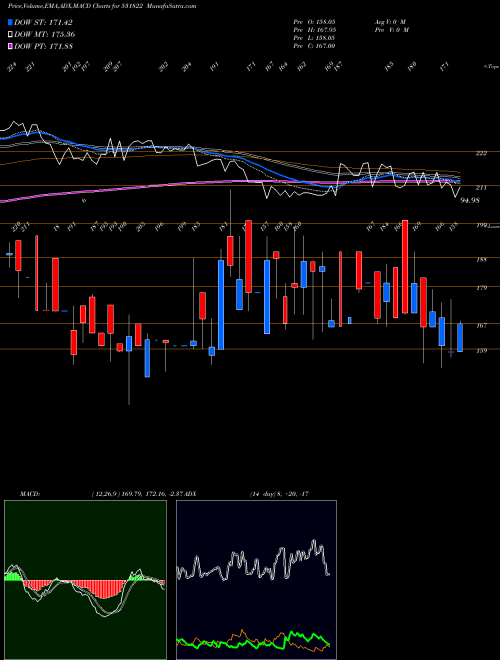Screen dimensions: 500x660
Task: Click the white DOW MT legend swatch
Action: pyautogui.click(x=10, y=34)
